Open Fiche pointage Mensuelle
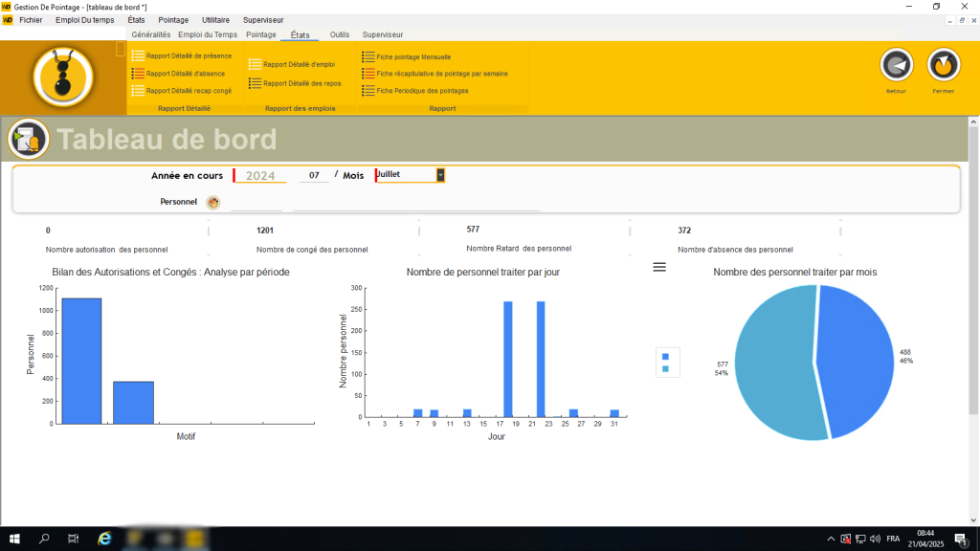Image resolution: width=980 pixels, height=551 pixels. point(412,55)
